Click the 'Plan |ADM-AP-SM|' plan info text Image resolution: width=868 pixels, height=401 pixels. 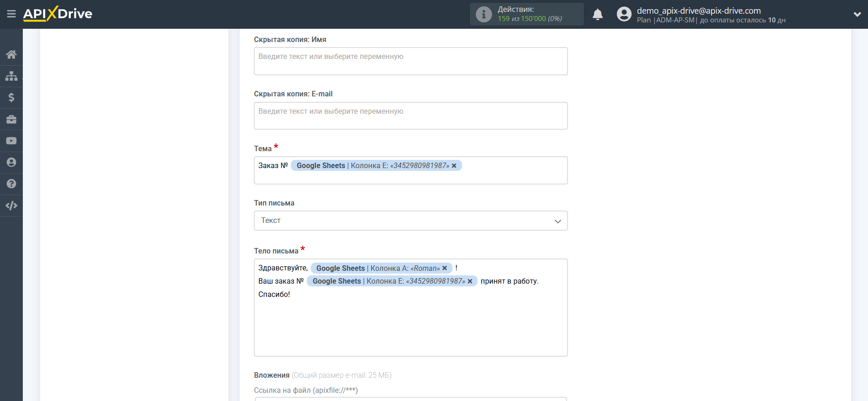point(667,20)
